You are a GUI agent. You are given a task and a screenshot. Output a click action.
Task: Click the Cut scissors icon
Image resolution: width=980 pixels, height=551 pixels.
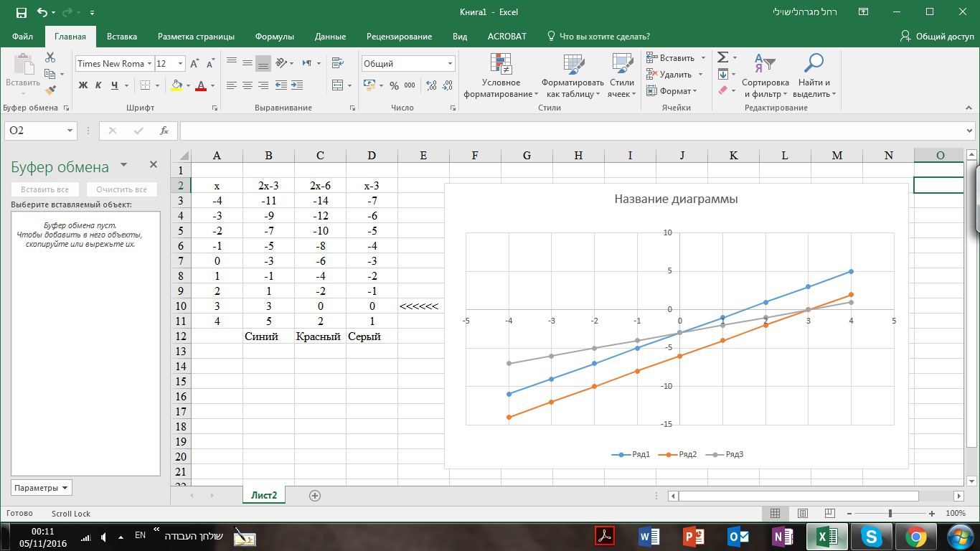coord(50,57)
